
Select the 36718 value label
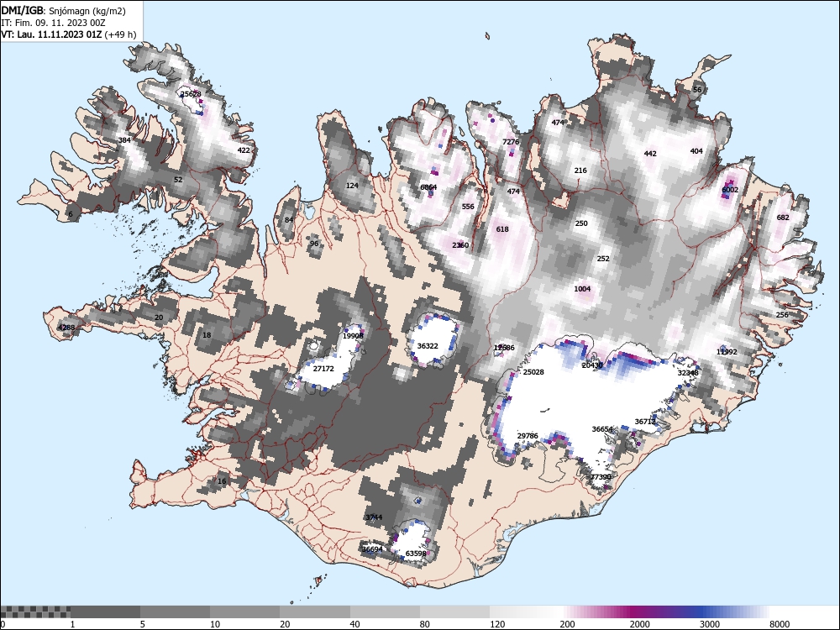pyautogui.click(x=645, y=422)
